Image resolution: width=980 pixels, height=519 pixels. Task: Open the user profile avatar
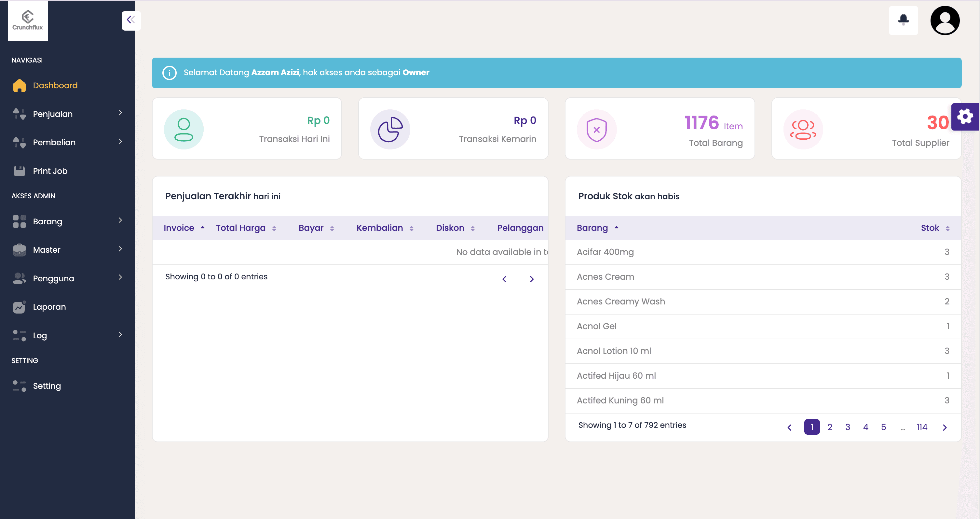coord(945,21)
